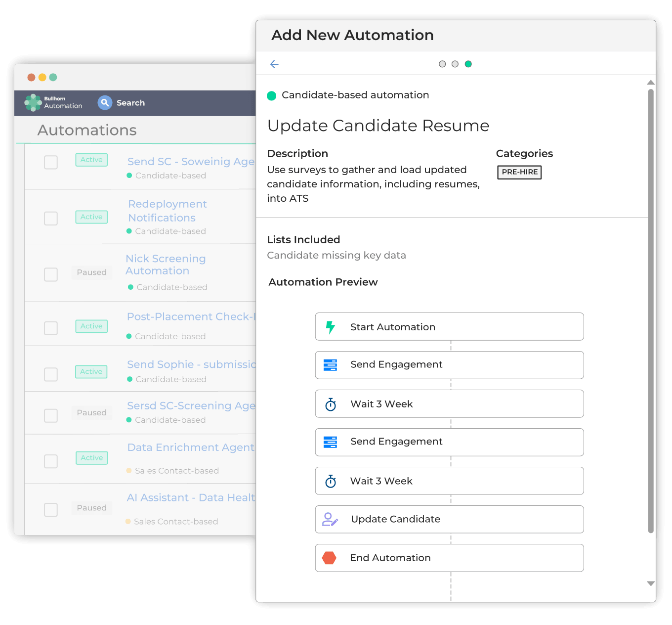Click scrollbar up arrow in automation panel
672x625 pixels.
[651, 83]
